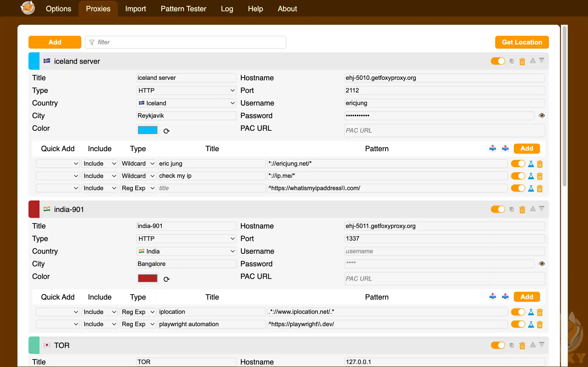
Task: Disable the india-901 proxy toggle
Action: (498, 209)
